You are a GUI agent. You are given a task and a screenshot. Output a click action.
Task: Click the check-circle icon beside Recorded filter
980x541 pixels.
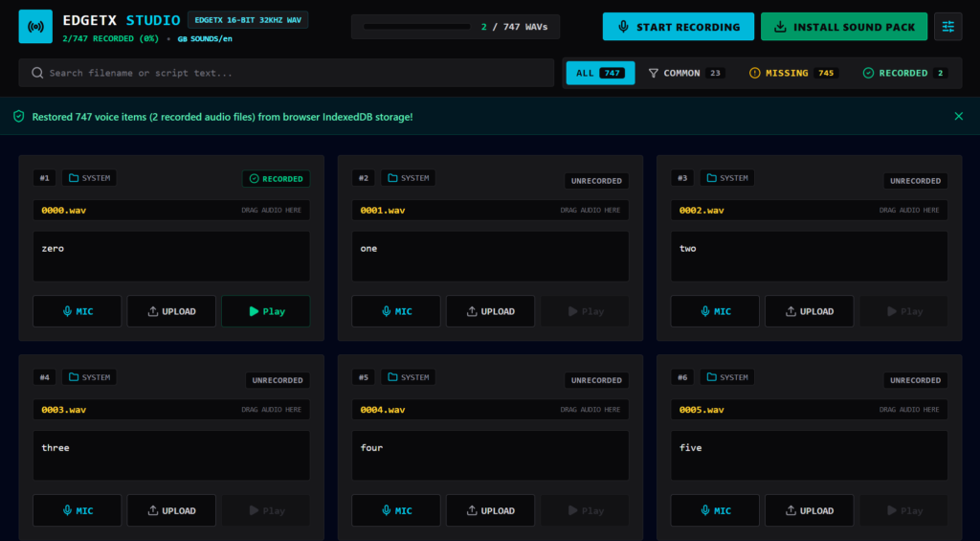click(868, 73)
